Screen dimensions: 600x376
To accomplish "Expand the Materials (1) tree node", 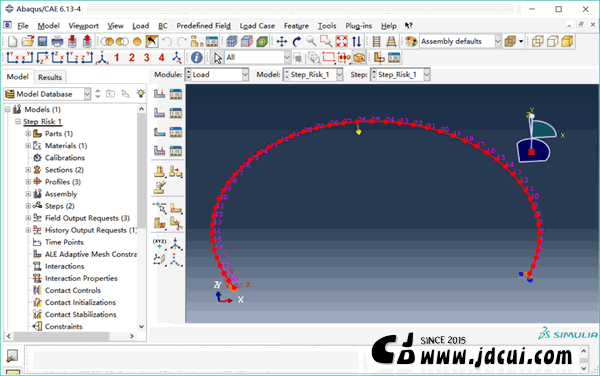I will click(x=28, y=146).
